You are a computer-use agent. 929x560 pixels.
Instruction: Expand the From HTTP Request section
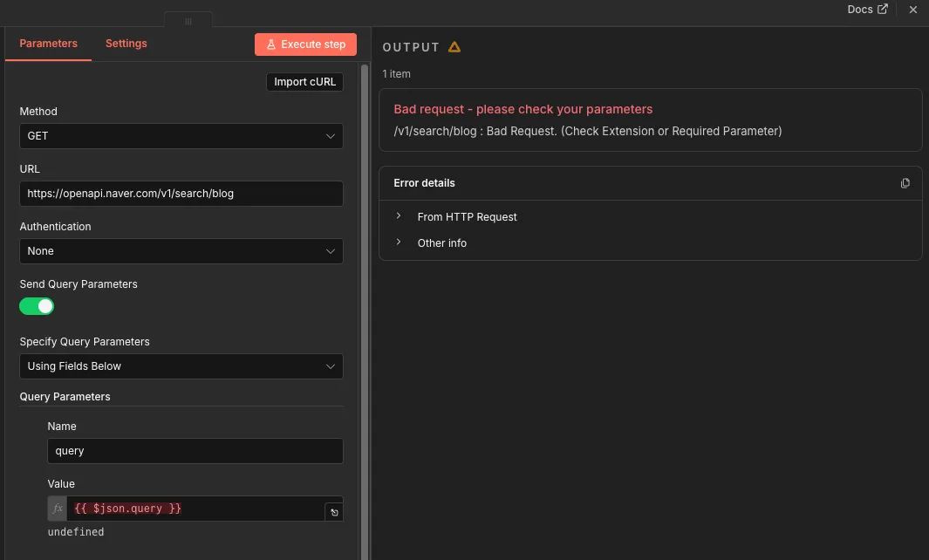click(467, 217)
